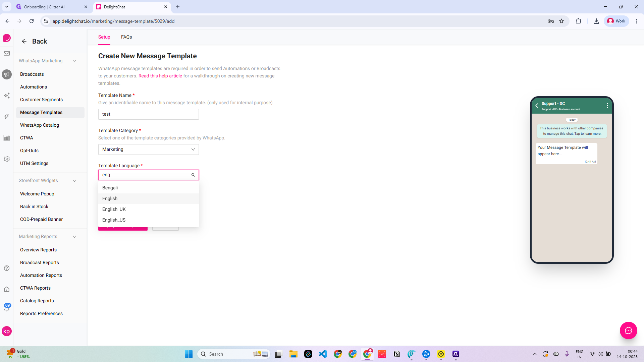Open the inbox icon in left rail
Screen dimensions: 644x362
(x=7, y=53)
